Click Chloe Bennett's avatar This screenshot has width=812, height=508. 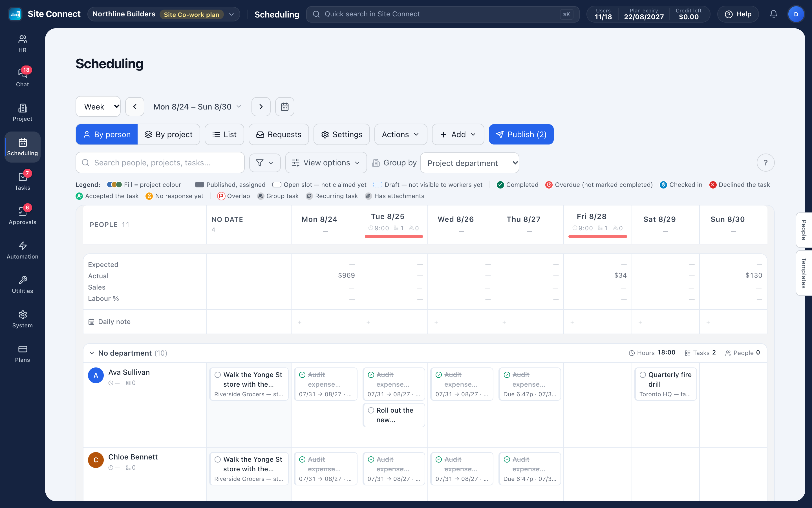96,460
